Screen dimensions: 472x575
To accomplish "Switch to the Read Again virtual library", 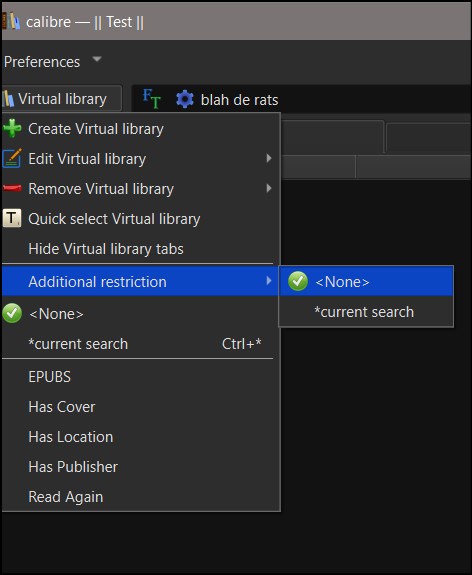I will click(141, 497).
